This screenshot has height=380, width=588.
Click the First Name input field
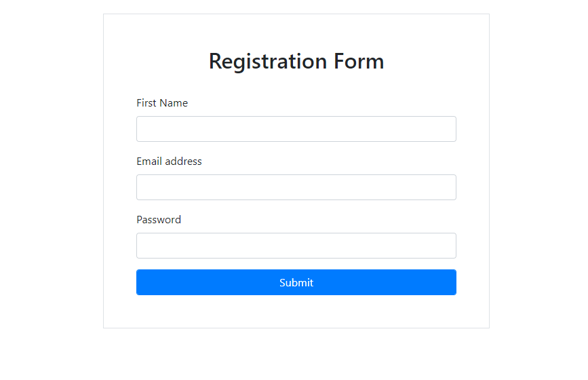(x=296, y=129)
